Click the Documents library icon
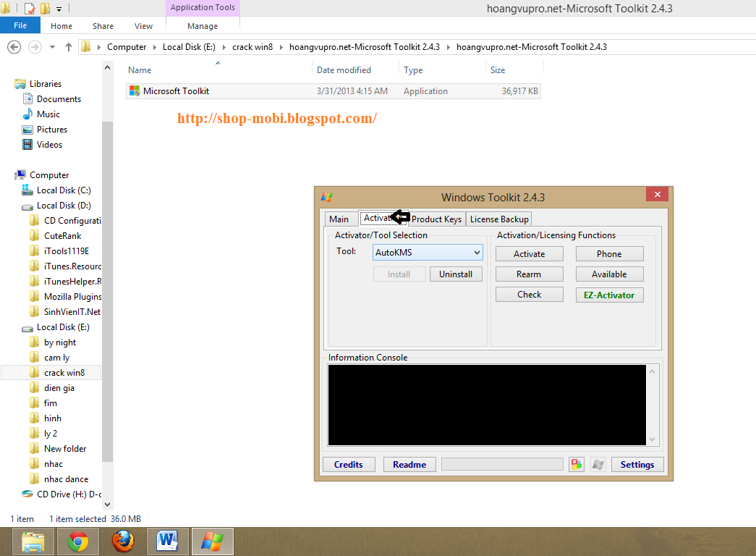This screenshot has width=756, height=556. tap(27, 99)
